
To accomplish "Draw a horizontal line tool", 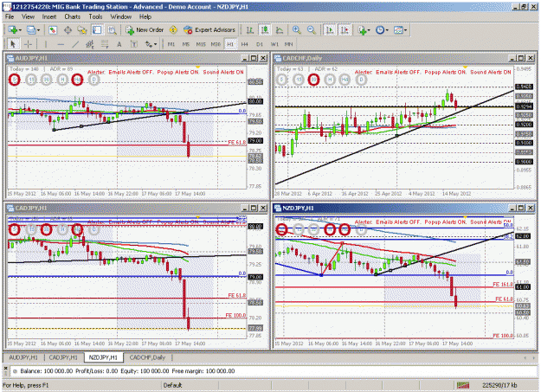I will point(61,44).
